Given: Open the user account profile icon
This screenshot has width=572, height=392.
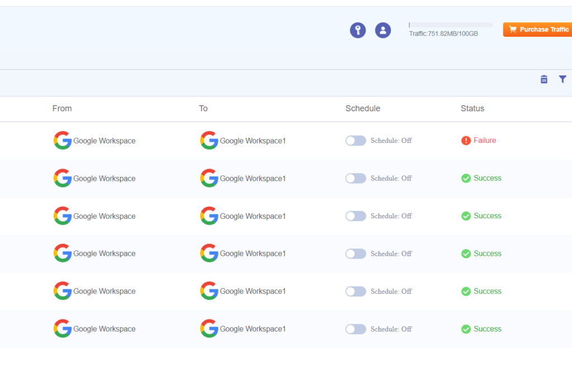Looking at the screenshot, I should point(383,30).
